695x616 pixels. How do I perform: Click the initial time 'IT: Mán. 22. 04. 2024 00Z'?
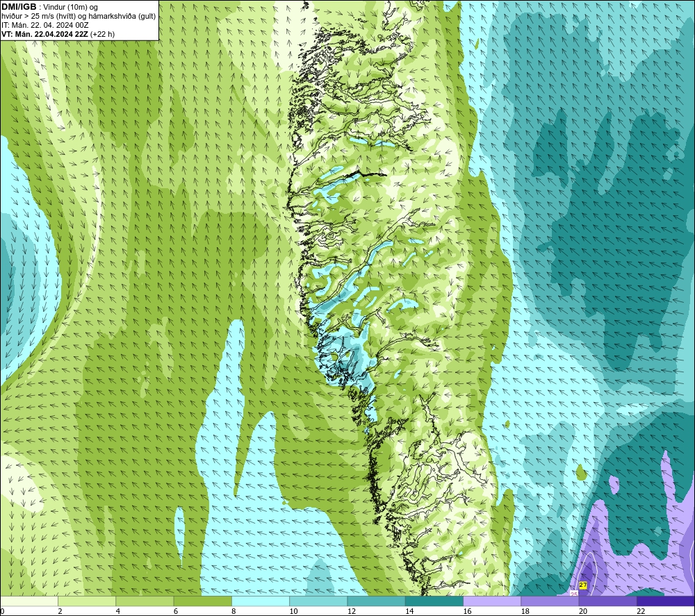44,25
